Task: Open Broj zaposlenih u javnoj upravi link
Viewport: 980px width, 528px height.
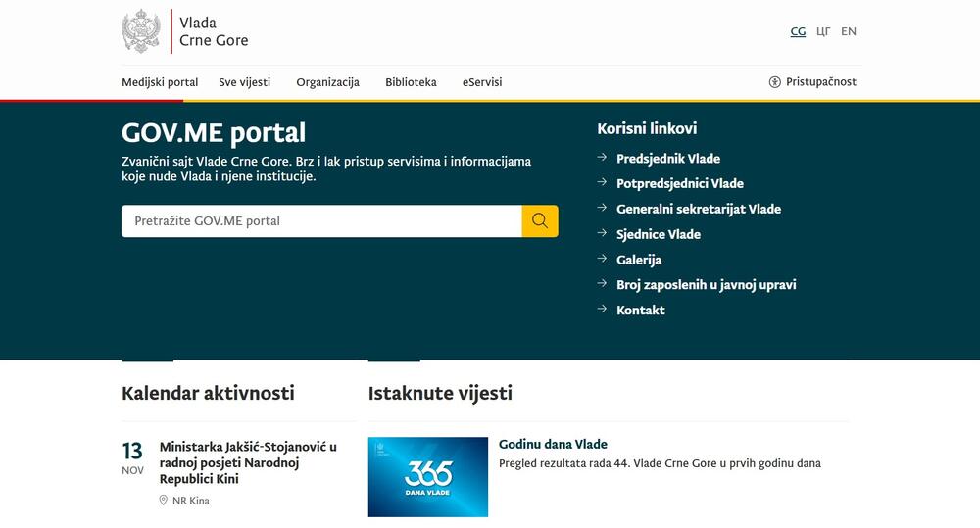Action: click(x=707, y=284)
